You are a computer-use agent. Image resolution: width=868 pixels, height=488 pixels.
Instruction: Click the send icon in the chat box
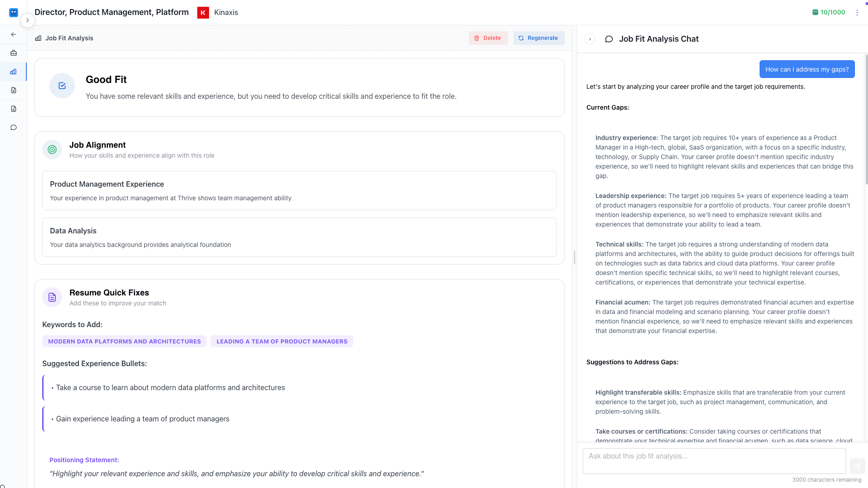857,466
